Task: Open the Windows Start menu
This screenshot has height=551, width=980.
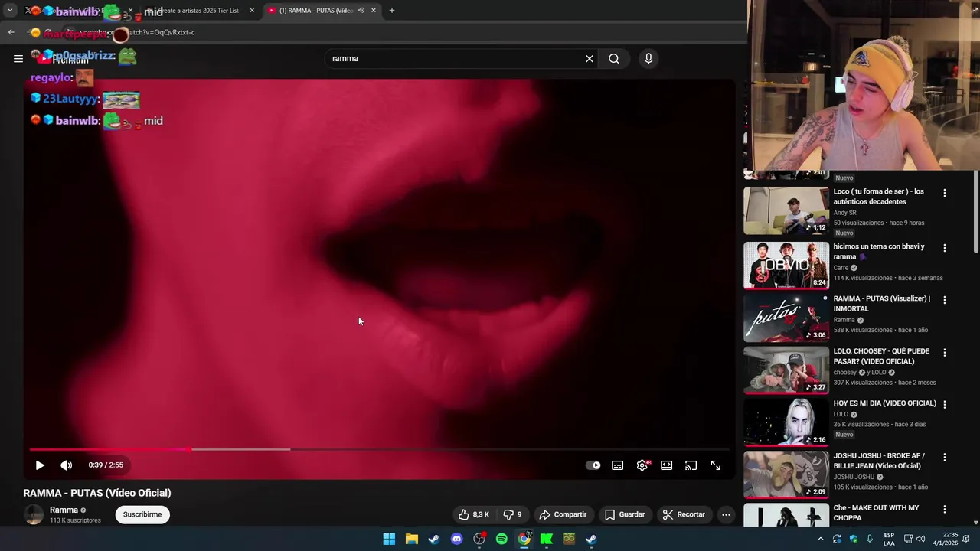Action: click(389, 539)
